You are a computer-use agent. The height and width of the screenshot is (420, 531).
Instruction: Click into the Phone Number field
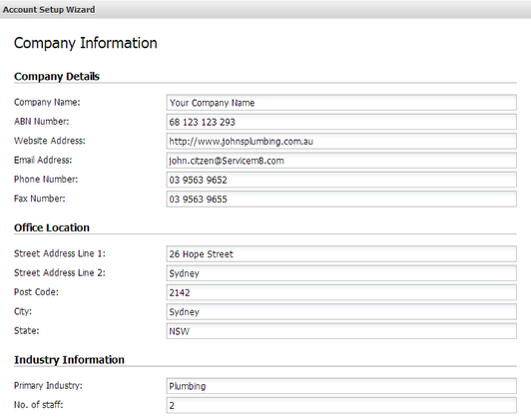click(x=341, y=180)
